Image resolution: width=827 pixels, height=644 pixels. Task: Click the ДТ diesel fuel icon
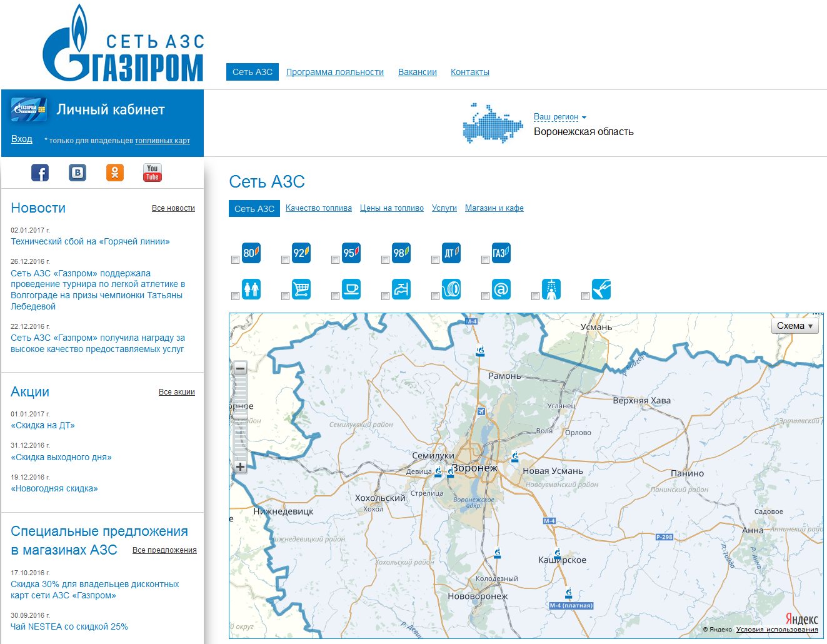pyautogui.click(x=451, y=253)
